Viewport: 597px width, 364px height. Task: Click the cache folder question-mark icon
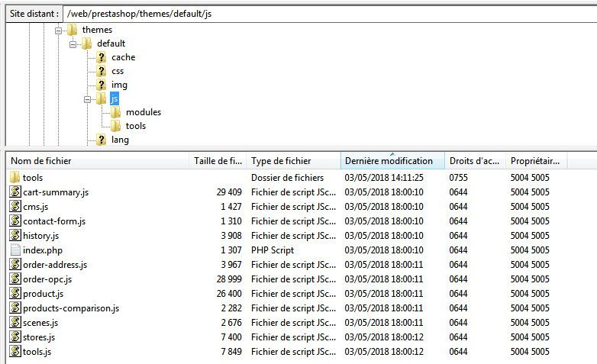tap(102, 57)
